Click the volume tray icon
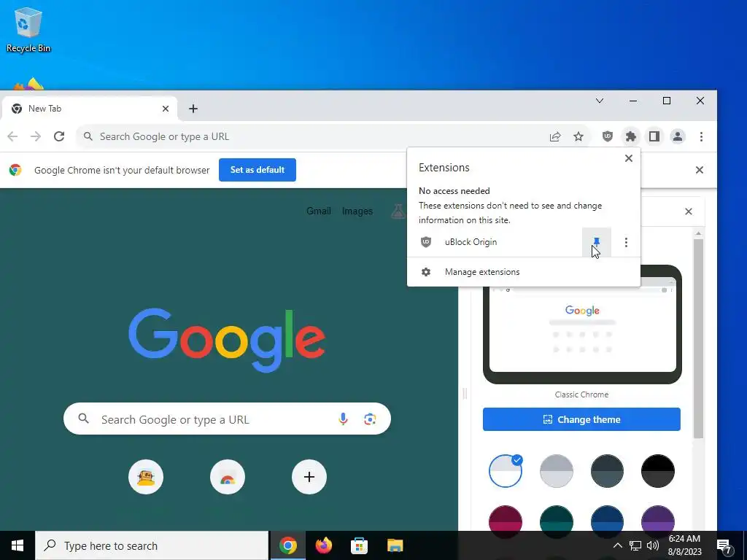This screenshot has width=747, height=560. (653, 545)
